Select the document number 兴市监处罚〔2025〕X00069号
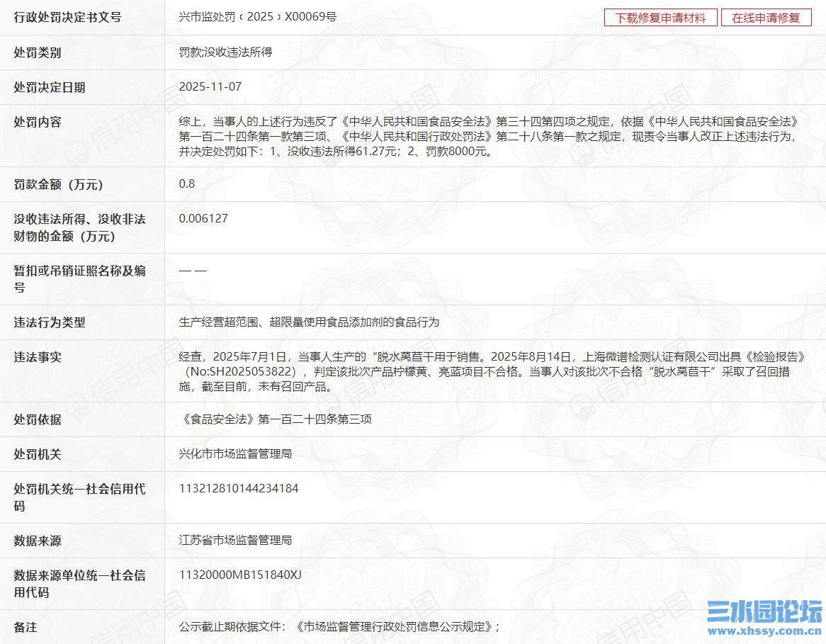 (258, 17)
